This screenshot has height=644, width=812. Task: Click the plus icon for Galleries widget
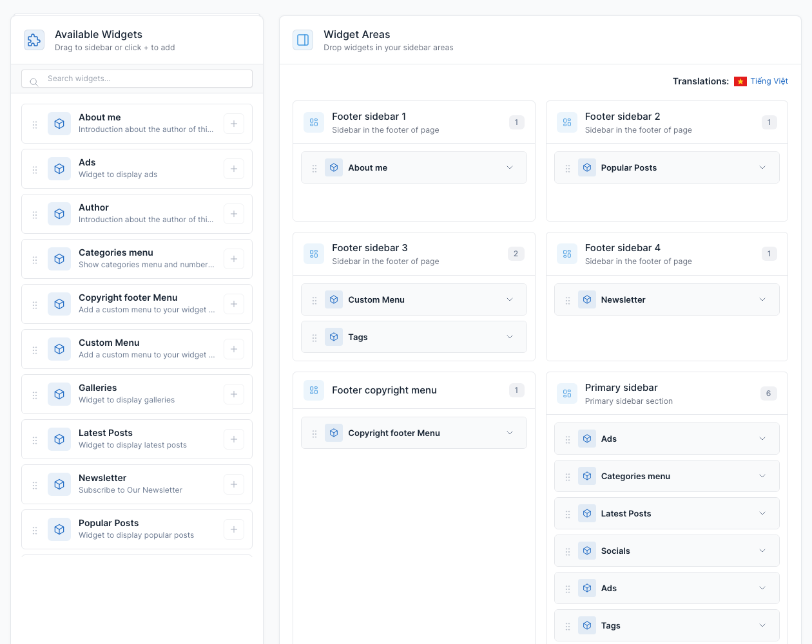tap(234, 394)
